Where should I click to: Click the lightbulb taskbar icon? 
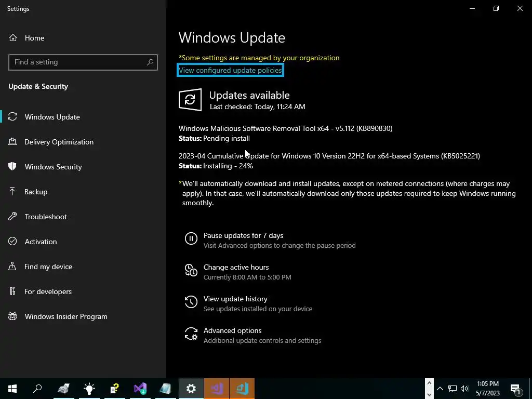tap(89, 389)
